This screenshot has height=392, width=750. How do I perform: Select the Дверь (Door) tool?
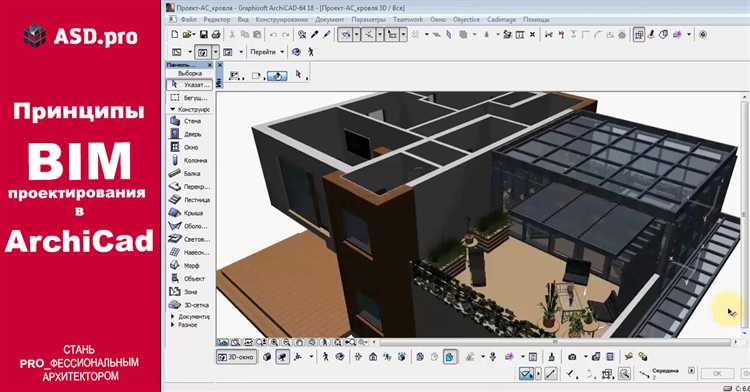pos(189,134)
